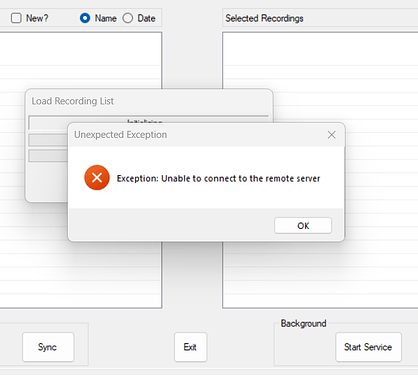The width and height of the screenshot is (418, 375).
Task: Click the Load Recording List title bar
Action: [149, 101]
